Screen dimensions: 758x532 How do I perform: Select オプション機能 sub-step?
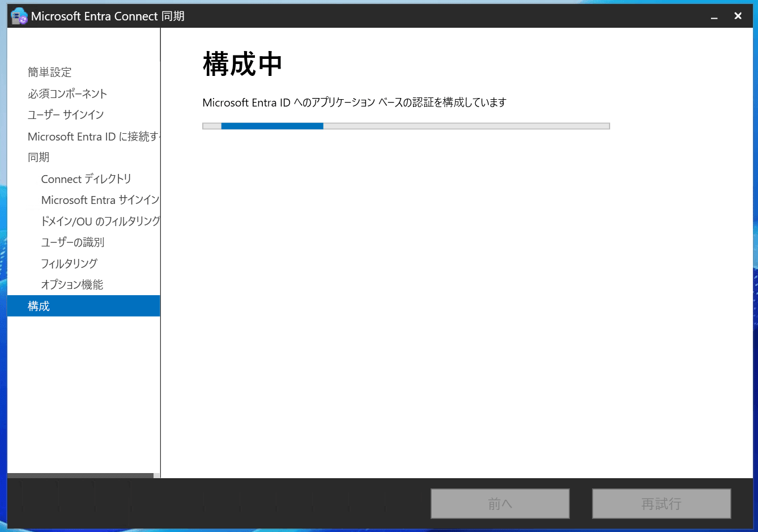[x=72, y=284]
